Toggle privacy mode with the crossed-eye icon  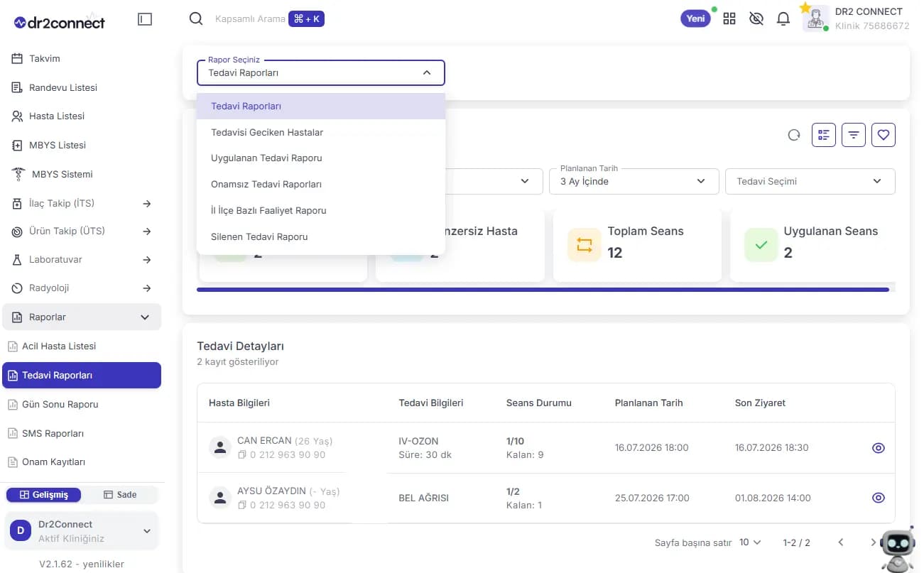tap(756, 19)
